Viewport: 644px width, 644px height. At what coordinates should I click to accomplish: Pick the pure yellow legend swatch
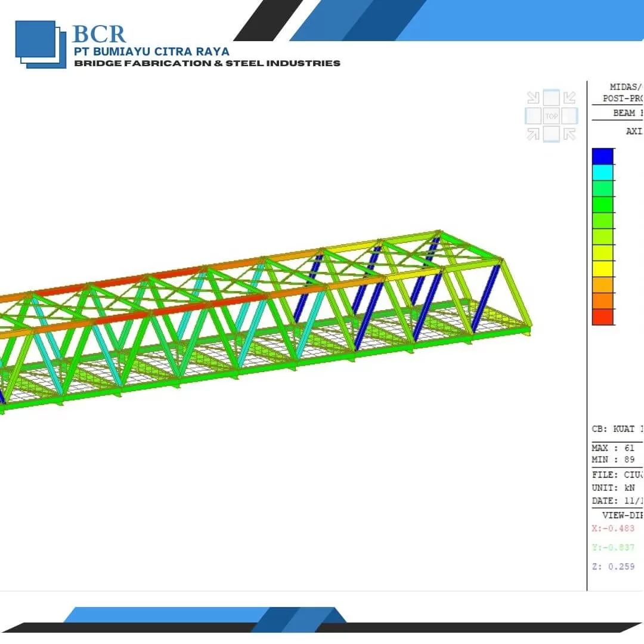[602, 269]
